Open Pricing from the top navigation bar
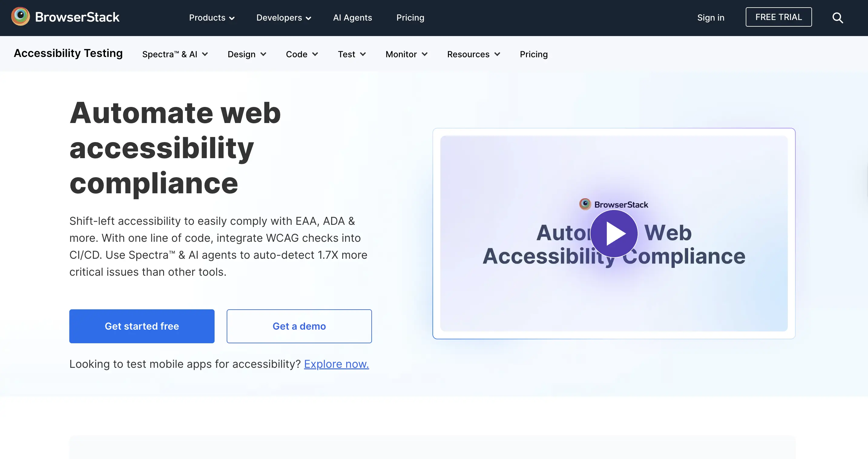 coord(410,18)
